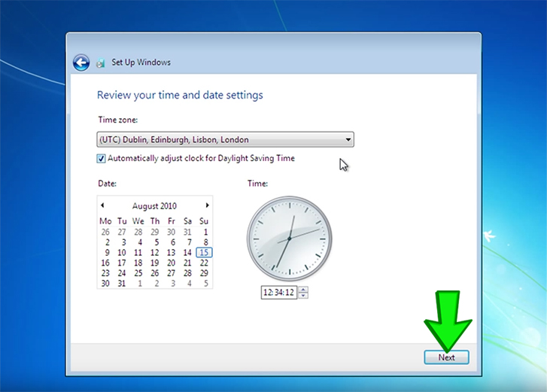Screen dimensions: 547x392
Task: Click the analog clock face
Action: click(x=290, y=239)
